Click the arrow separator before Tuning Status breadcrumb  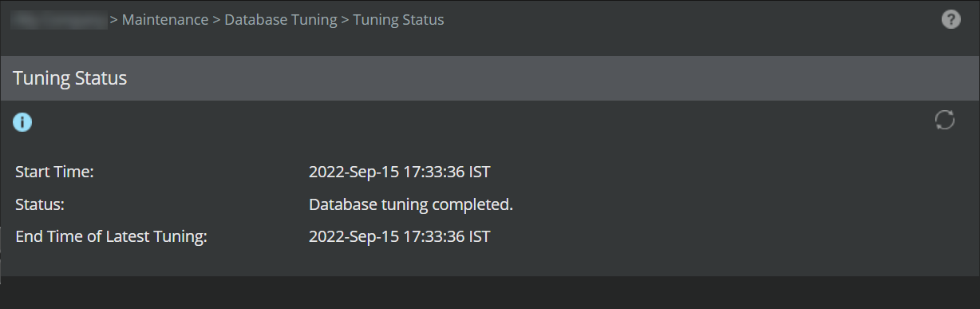[345, 20]
